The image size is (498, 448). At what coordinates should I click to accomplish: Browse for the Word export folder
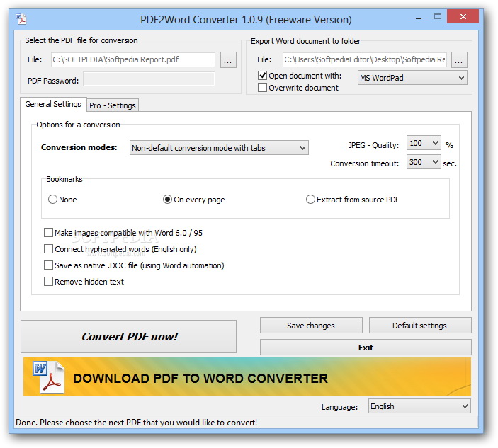(x=459, y=60)
